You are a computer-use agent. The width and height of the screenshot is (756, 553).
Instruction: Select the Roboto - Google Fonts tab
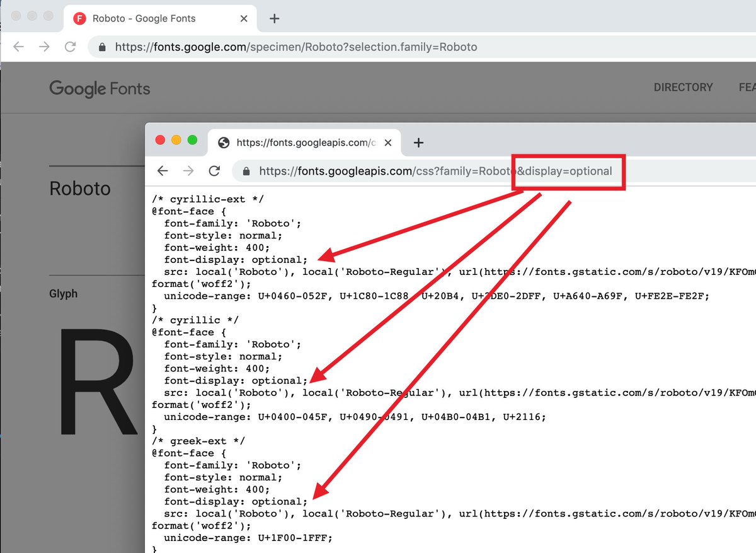(160, 18)
